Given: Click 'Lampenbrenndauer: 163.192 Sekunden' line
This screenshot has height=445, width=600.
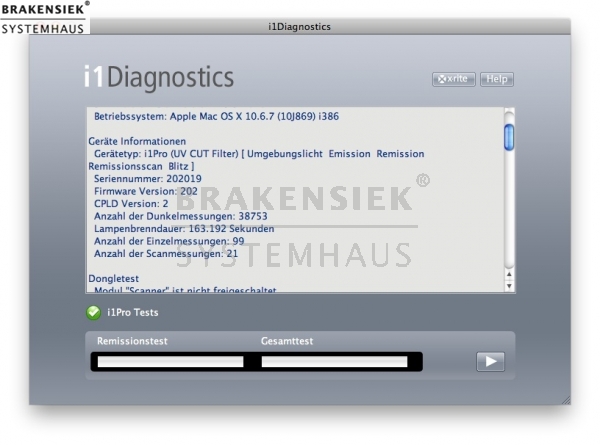Looking at the screenshot, I should coord(184,229).
